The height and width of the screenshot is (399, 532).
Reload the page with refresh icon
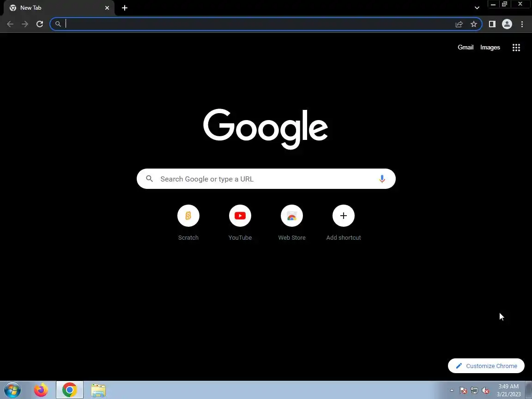(x=40, y=24)
